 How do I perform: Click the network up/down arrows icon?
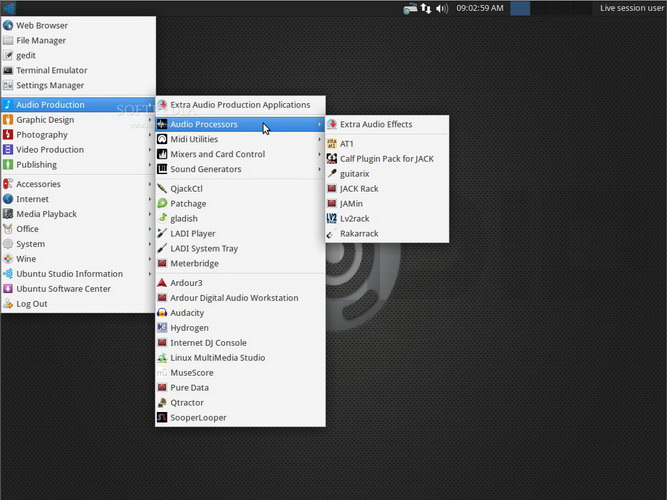click(426, 8)
